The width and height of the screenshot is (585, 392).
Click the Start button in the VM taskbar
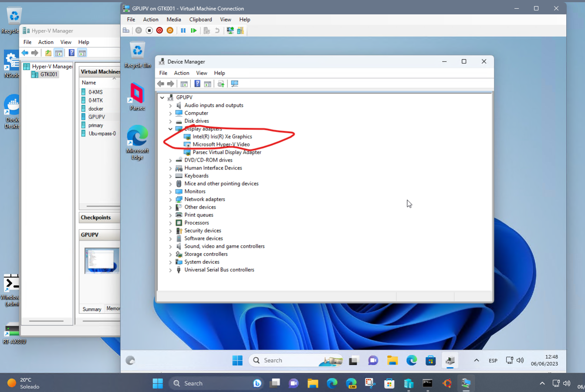pos(237,361)
